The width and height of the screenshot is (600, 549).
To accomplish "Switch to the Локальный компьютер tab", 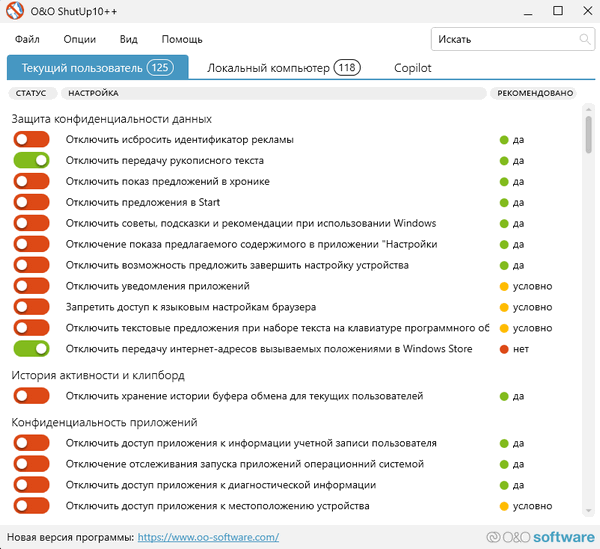I will coord(284,68).
